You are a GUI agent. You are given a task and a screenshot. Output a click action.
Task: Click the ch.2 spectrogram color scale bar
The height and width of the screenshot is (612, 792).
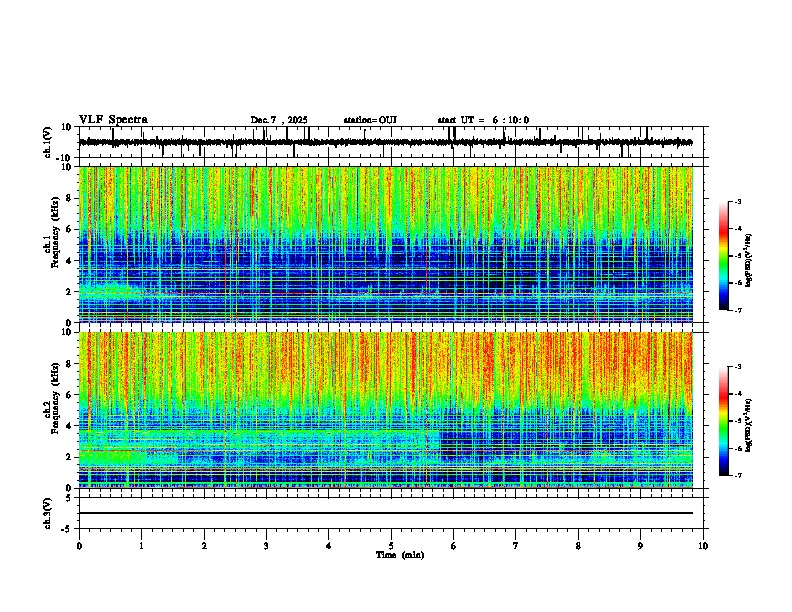point(723,421)
